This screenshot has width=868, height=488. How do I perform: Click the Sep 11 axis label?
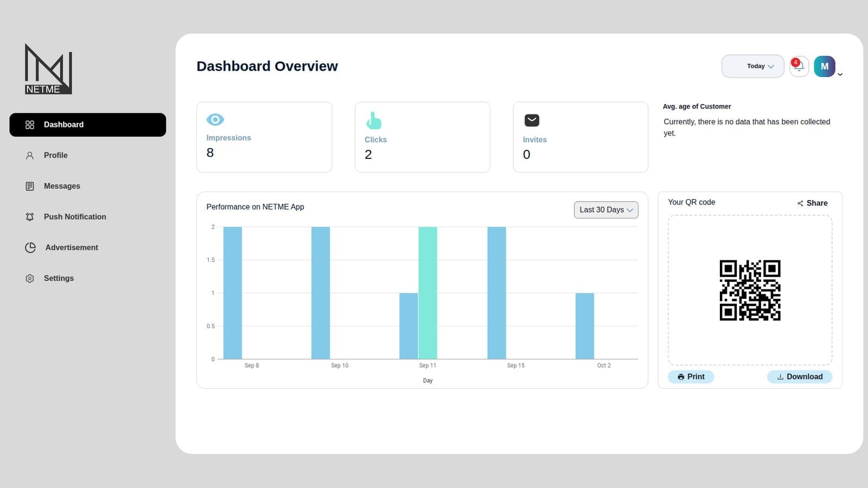(x=427, y=365)
